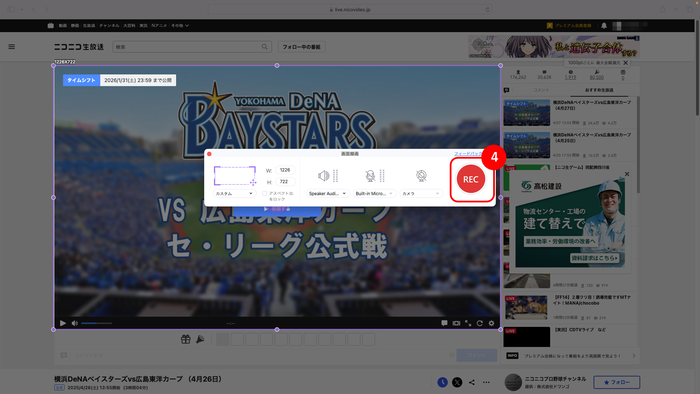
Task: Mute the video player volume icon
Action: (75, 323)
